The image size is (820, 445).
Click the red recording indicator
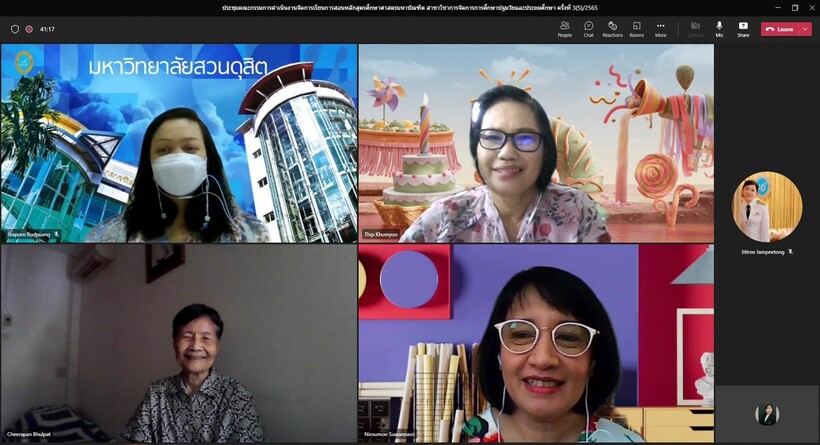[29, 29]
